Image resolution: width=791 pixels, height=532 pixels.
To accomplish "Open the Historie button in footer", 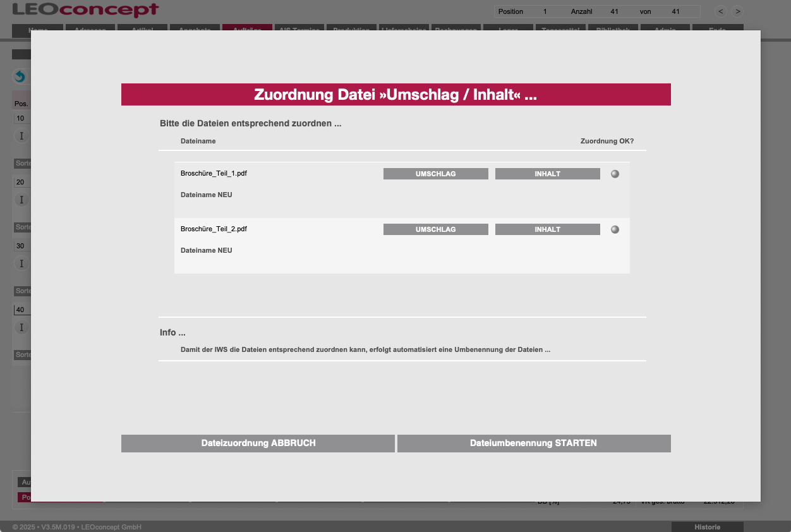I will [x=707, y=527].
